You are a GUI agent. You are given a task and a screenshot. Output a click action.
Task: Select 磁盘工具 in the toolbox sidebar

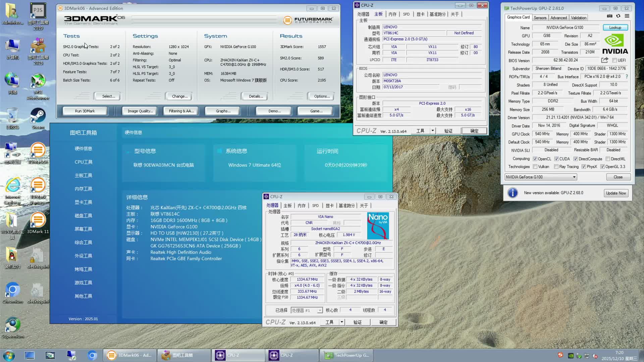[83, 215]
